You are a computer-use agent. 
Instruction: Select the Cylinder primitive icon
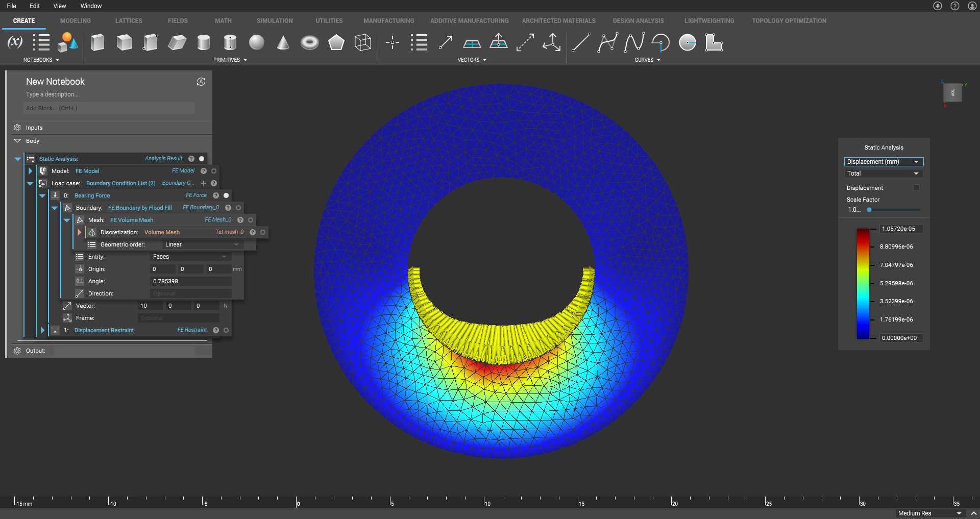pos(204,43)
